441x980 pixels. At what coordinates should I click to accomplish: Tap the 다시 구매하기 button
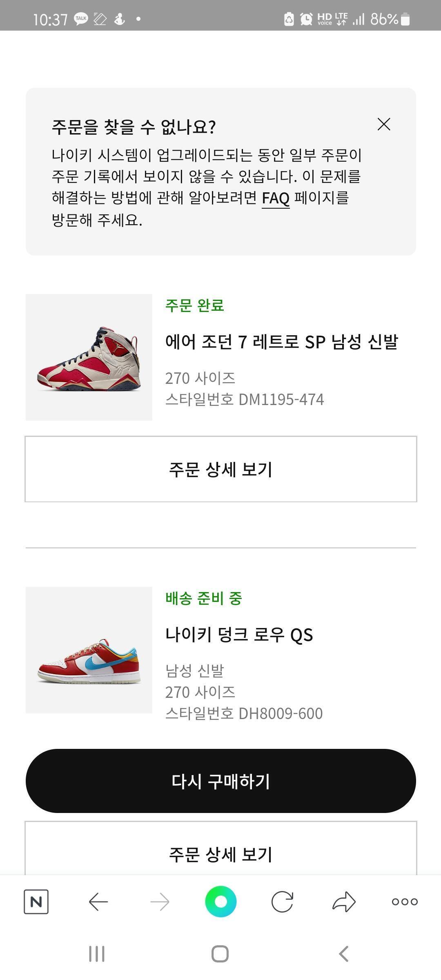(x=221, y=781)
